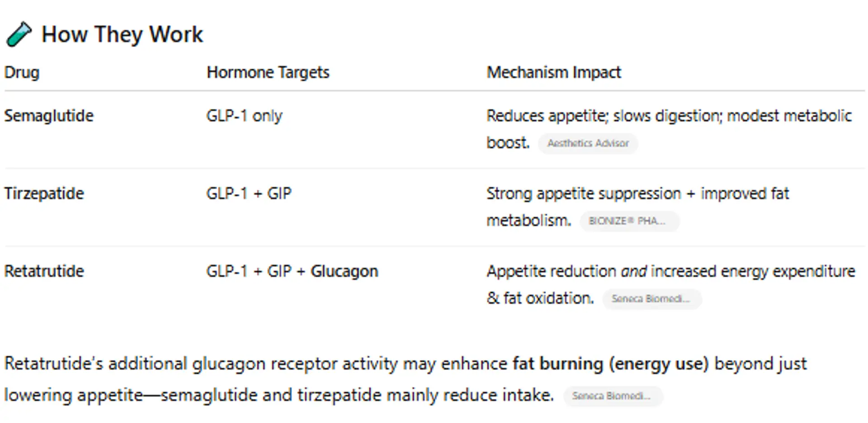Screen dimensions: 868x423
Task: Click the test tube icon beside the heading
Action: pos(19,34)
